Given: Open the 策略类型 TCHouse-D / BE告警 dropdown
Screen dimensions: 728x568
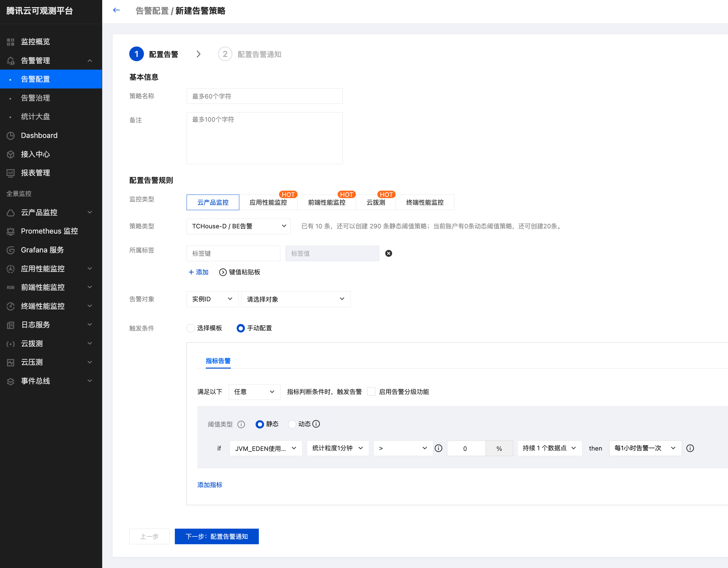Looking at the screenshot, I should [238, 226].
